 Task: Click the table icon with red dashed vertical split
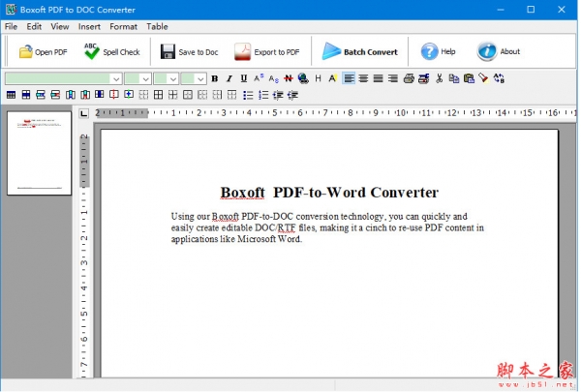pos(113,95)
